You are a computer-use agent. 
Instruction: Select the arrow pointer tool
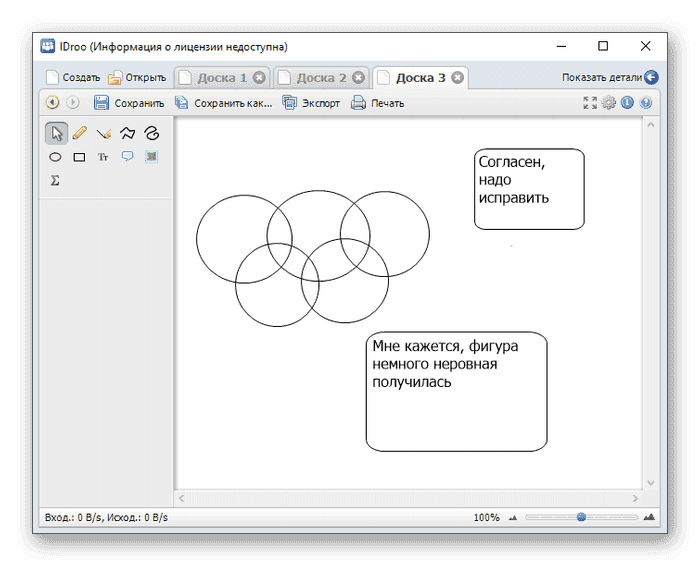[56, 132]
